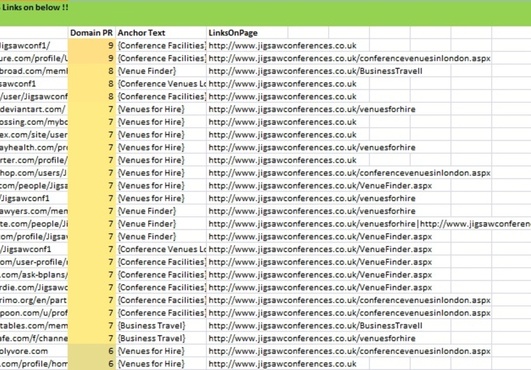Select the cell containing "rter.com/profile/"
The width and height of the screenshot is (531, 370).
pyautogui.click(x=34, y=160)
